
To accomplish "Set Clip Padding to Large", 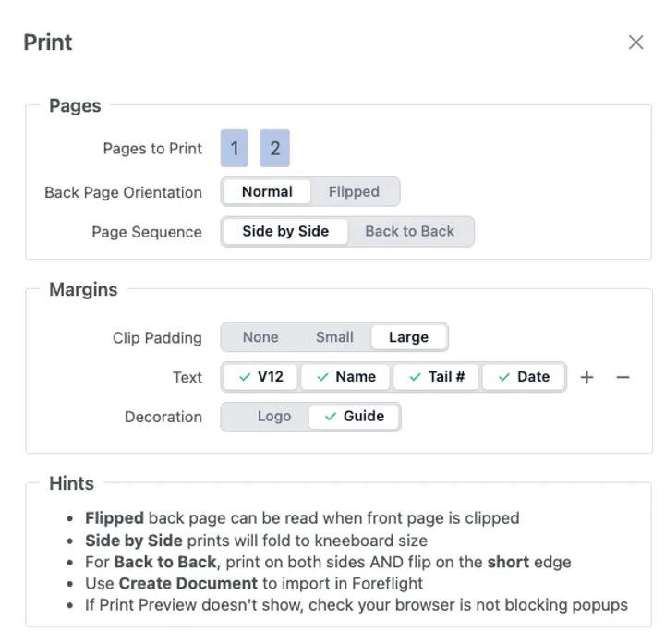I will click(408, 337).
